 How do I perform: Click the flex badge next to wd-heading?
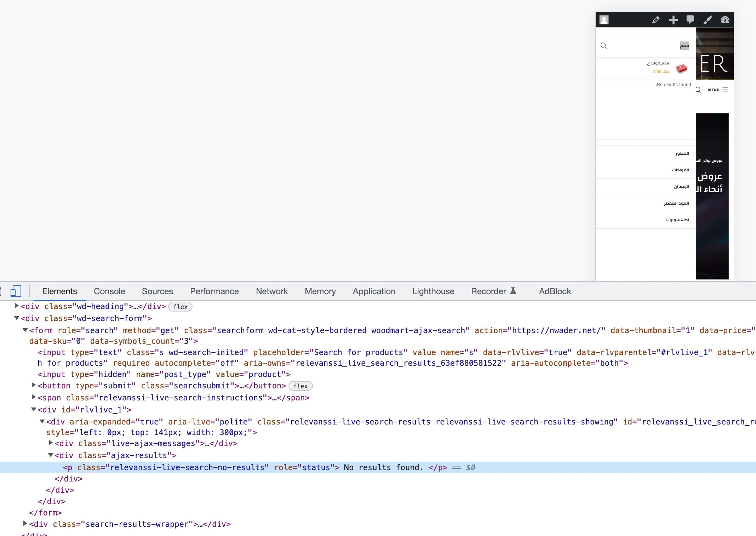click(180, 307)
